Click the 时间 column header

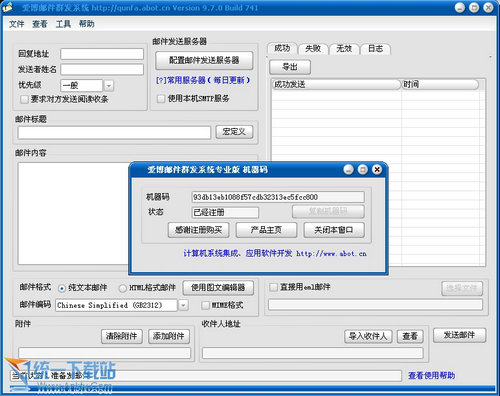(440, 84)
